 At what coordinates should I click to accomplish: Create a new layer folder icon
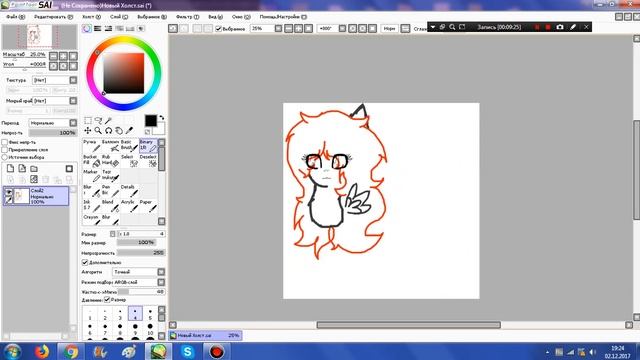(34, 169)
